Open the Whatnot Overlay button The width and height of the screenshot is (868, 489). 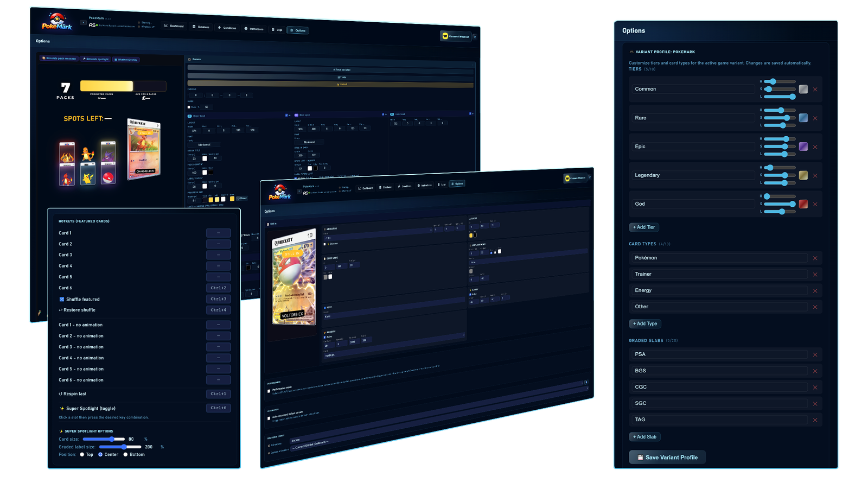126,59
